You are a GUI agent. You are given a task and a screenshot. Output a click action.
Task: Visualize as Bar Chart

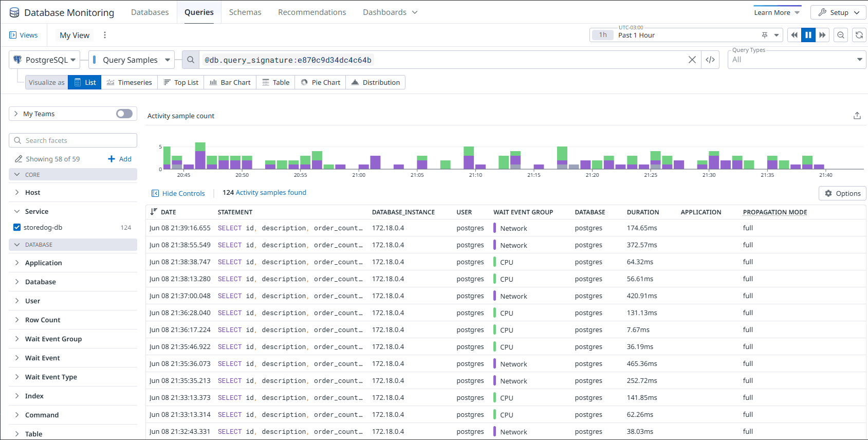tap(230, 82)
